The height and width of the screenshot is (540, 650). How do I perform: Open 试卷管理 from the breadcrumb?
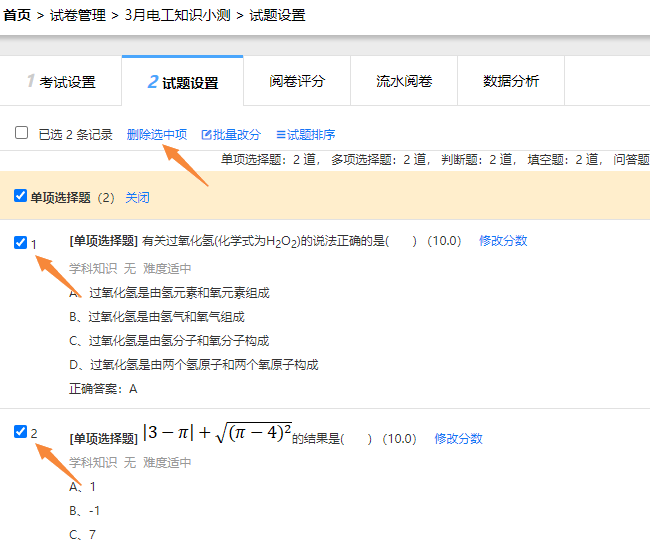coord(79,16)
